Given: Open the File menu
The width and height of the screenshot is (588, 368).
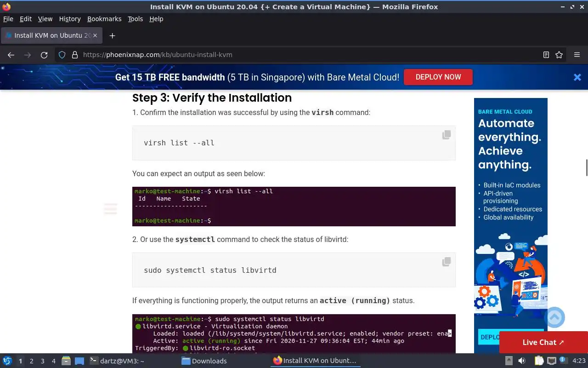Looking at the screenshot, I should tap(8, 19).
